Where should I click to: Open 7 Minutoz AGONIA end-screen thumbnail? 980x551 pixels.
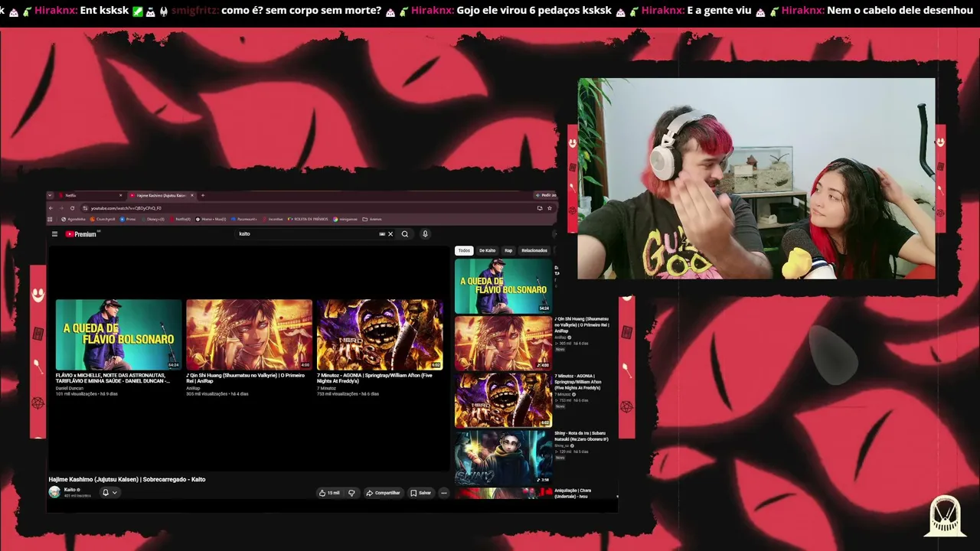(380, 334)
